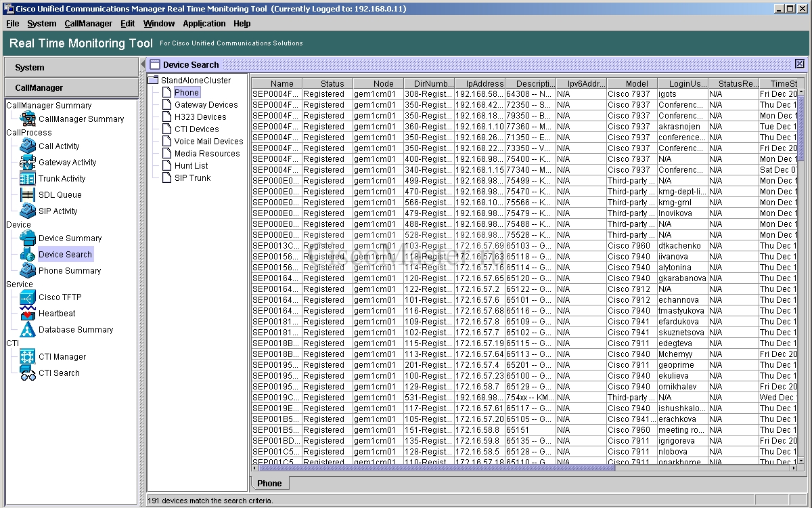The width and height of the screenshot is (812, 508).
Task: Click the Description column header
Action: tap(531, 83)
